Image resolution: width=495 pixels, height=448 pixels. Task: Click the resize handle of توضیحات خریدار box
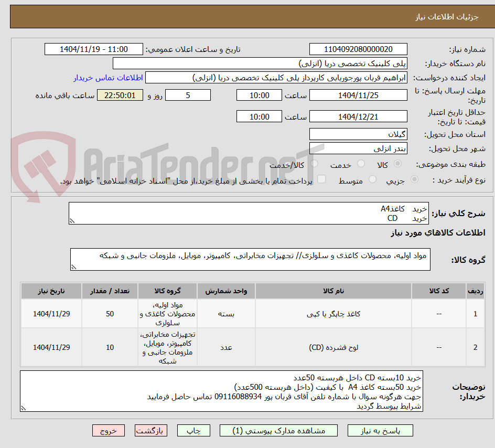pyautogui.click(x=24, y=408)
